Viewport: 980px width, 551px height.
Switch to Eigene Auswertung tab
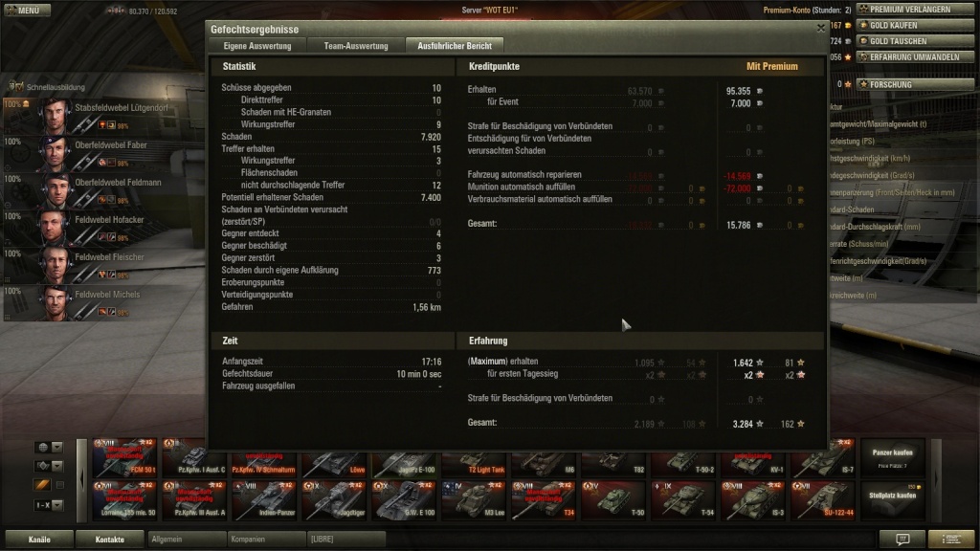pos(256,46)
